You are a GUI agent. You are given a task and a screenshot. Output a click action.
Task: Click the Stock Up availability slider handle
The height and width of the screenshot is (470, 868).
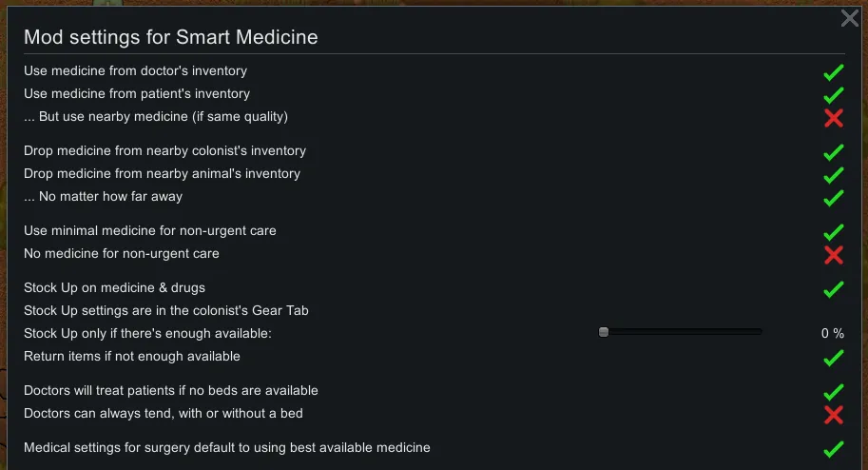coord(604,332)
